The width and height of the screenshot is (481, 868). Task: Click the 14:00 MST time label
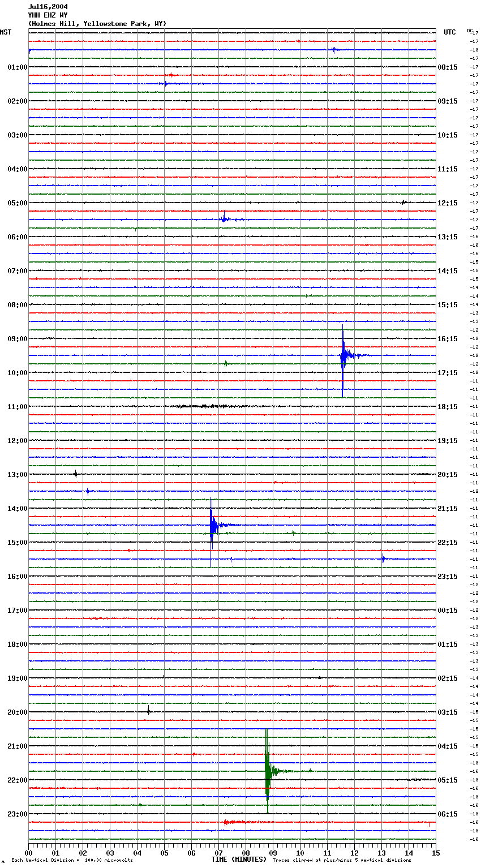click(x=18, y=509)
